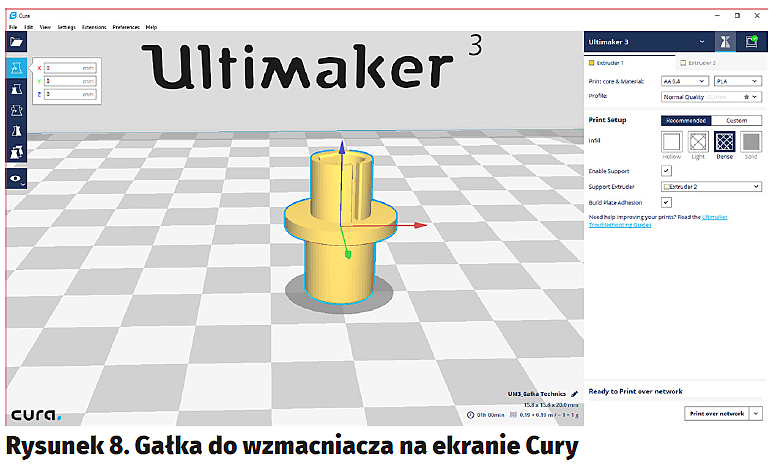Select the Mirror tool in the sidebar
The width and height of the screenshot is (780, 464).
pyautogui.click(x=16, y=131)
